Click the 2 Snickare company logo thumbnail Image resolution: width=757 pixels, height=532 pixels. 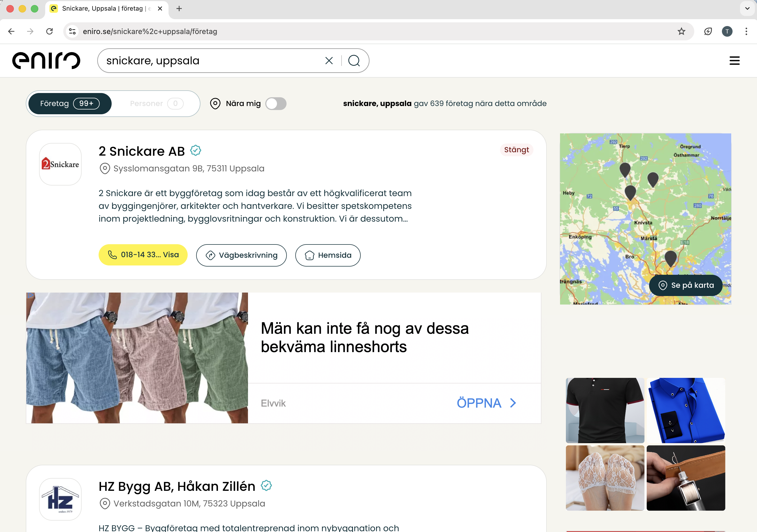pyautogui.click(x=60, y=164)
